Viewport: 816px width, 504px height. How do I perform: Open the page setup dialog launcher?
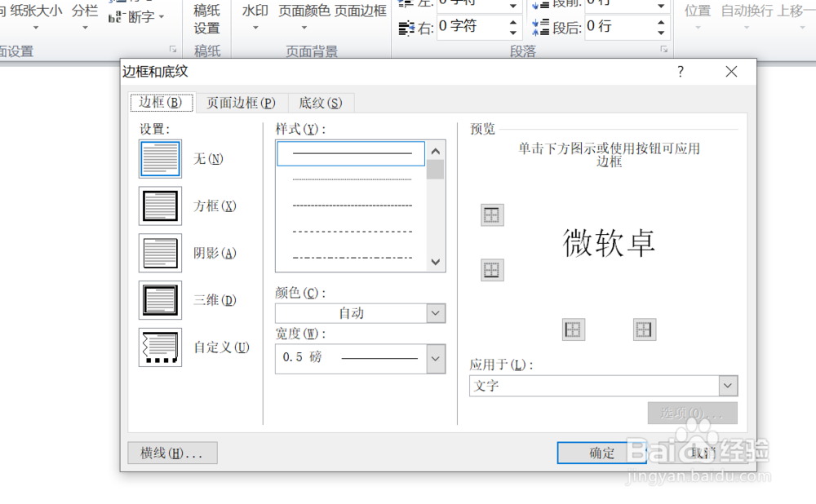[173, 50]
